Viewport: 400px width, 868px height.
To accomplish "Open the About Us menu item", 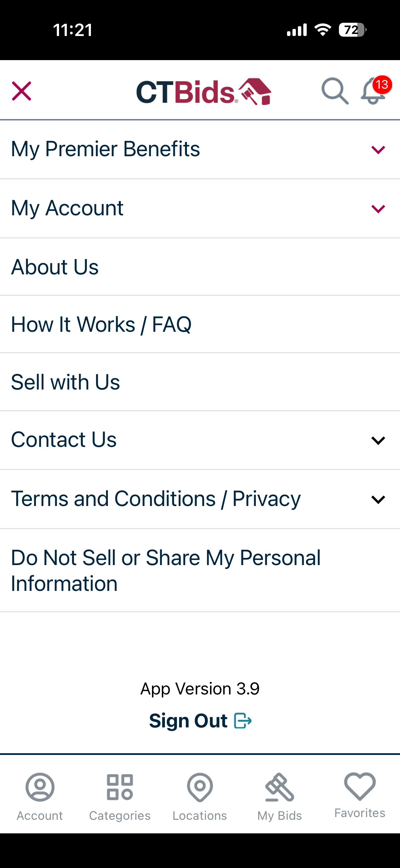I will 55,267.
